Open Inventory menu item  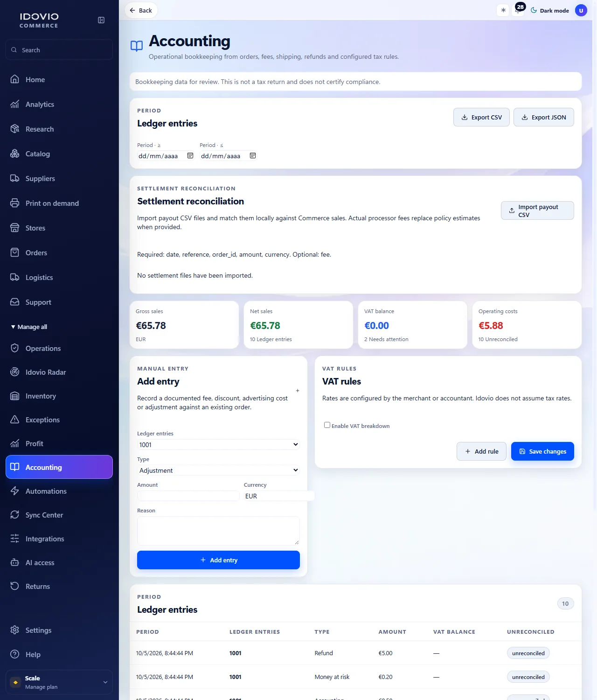[59, 396]
